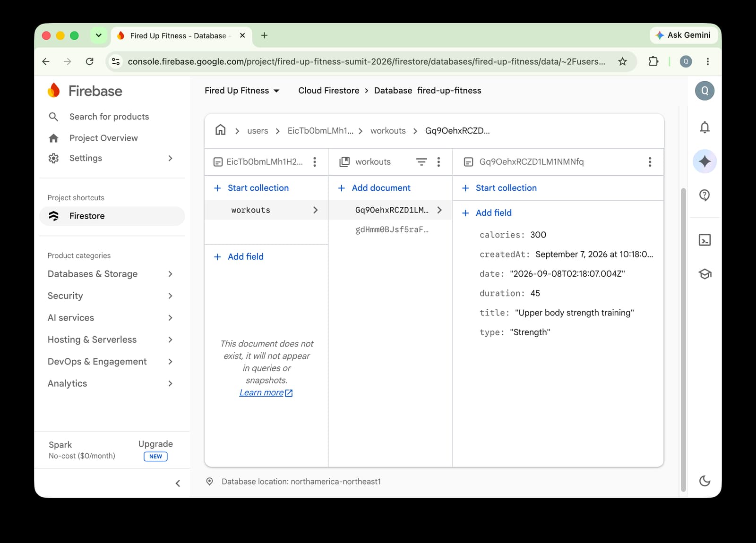The height and width of the screenshot is (543, 756).
Task: Open notifications bell icon
Action: (704, 127)
